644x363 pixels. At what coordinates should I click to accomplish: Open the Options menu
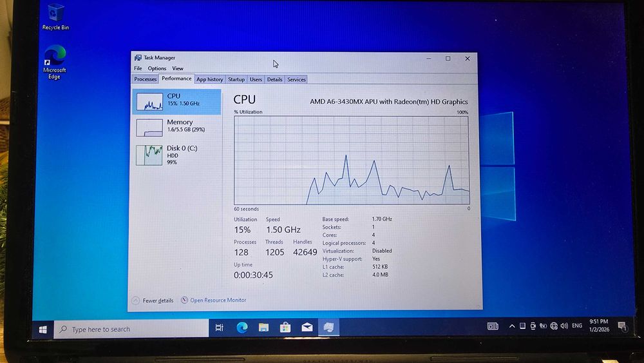pos(157,68)
